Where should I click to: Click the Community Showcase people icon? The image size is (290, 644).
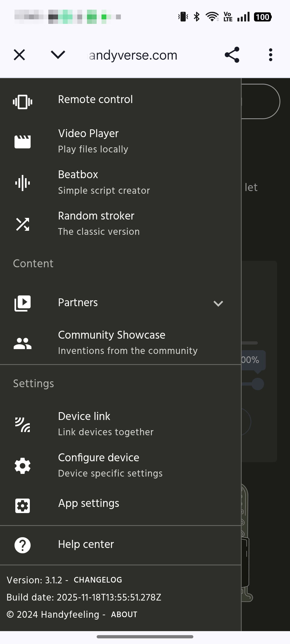tap(23, 343)
